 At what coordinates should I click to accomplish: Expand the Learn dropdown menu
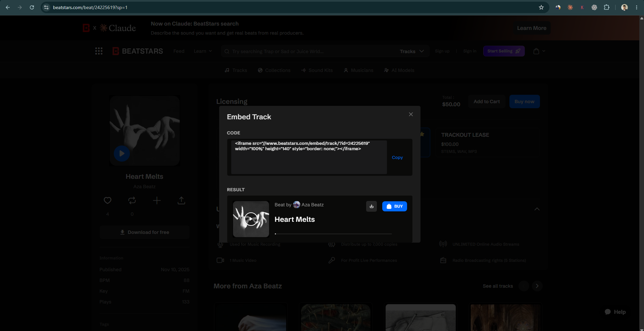[x=203, y=51]
